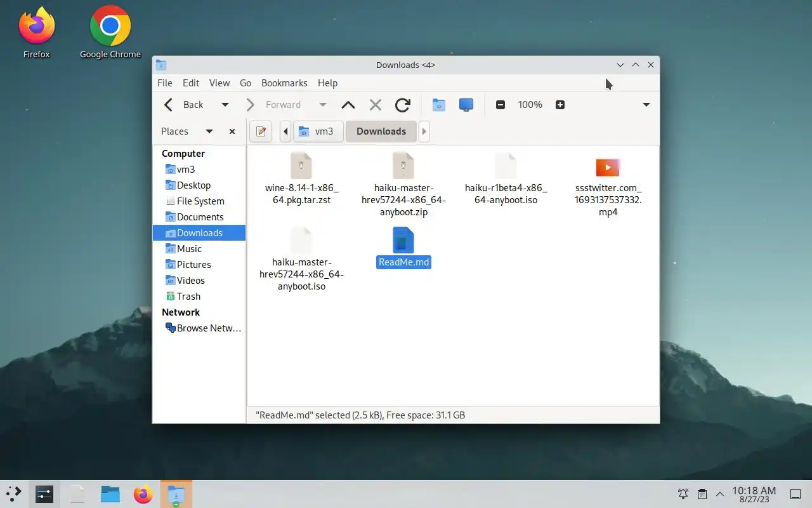The width and height of the screenshot is (812, 508).
Task: Select vm3 in the Places sidebar
Action: [199, 170]
